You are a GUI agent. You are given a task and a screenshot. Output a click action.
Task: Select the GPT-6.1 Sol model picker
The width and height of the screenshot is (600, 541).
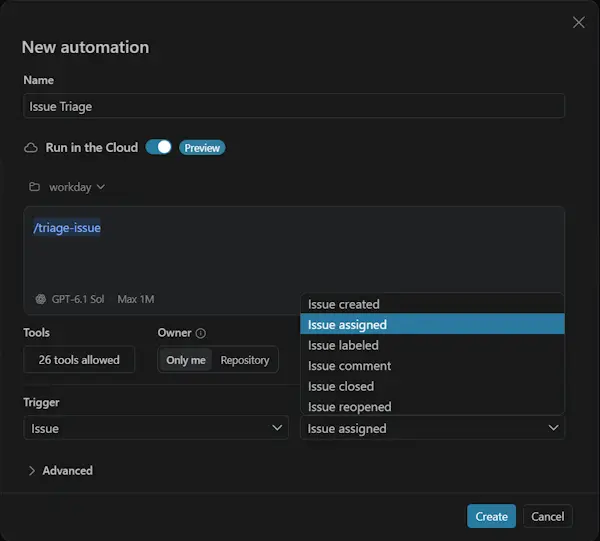pyautogui.click(x=70, y=299)
